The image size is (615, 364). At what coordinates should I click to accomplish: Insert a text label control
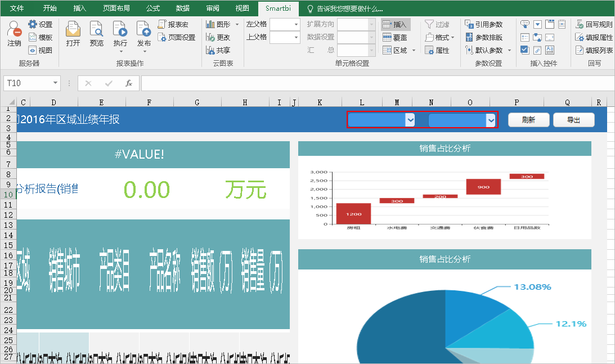coord(550,50)
